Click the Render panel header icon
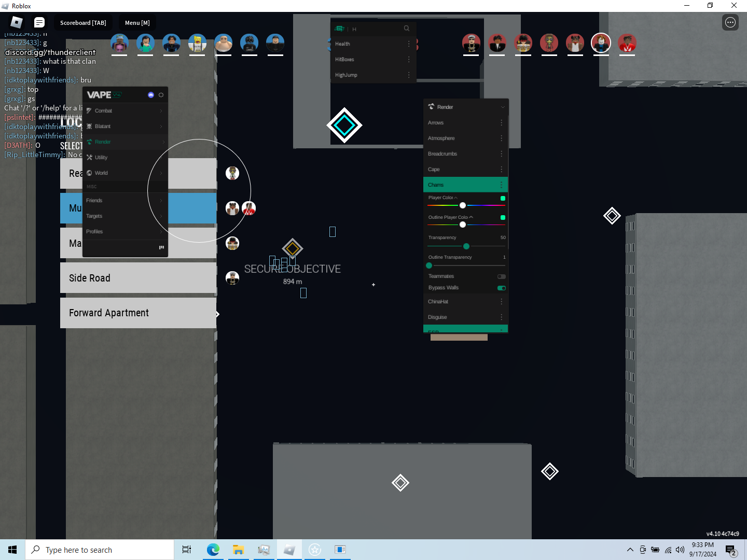Viewport: 747px width, 560px height. (431, 106)
